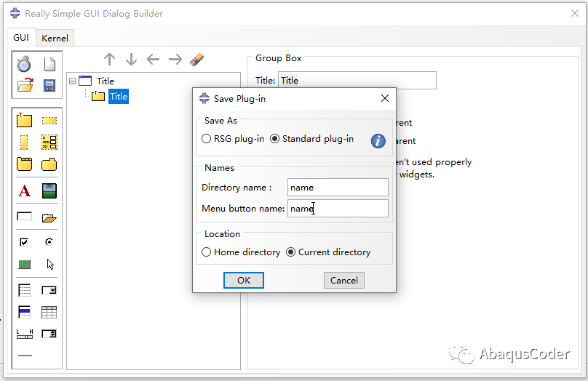Add the green Color Button widget
The image size is (588, 381).
[24, 264]
